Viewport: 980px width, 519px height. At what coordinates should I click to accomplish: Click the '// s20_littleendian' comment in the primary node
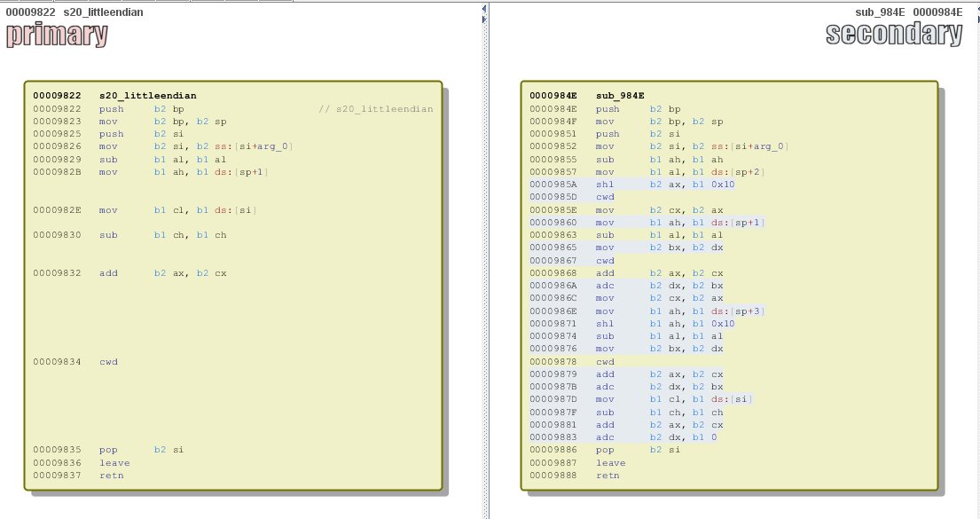[376, 109]
